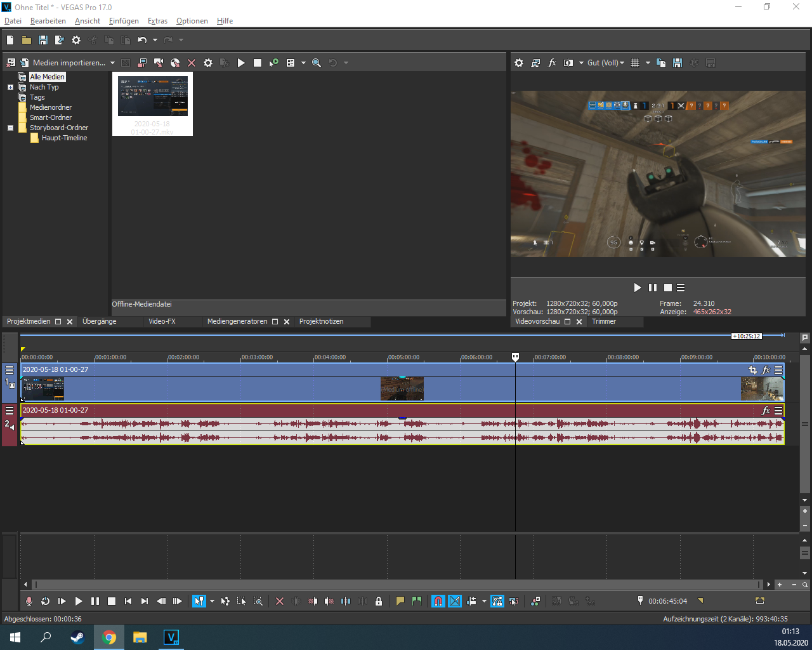812x650 pixels.
Task: Open Video Output FX in the preview toolbar
Action: [552, 63]
